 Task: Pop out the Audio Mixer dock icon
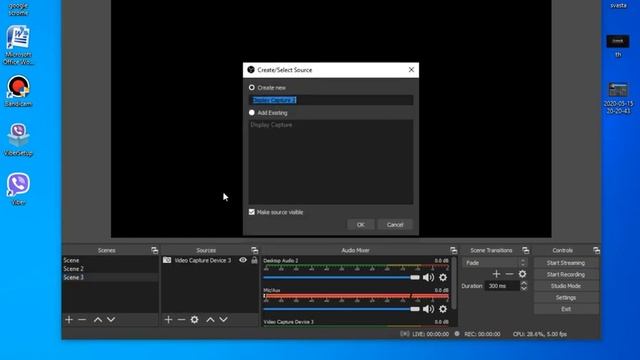(453, 250)
